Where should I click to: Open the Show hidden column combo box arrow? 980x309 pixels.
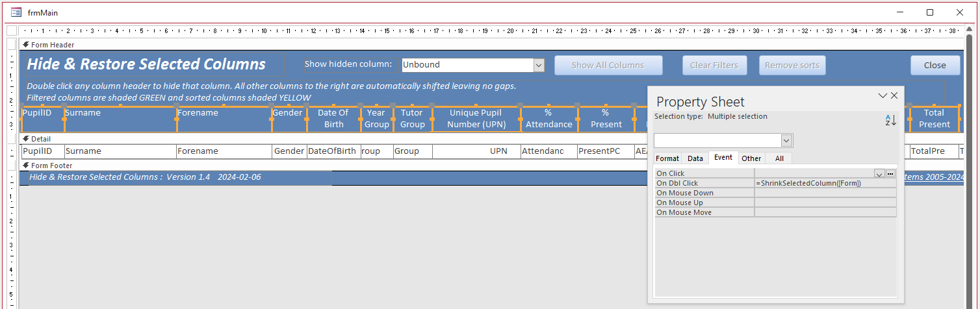(539, 65)
